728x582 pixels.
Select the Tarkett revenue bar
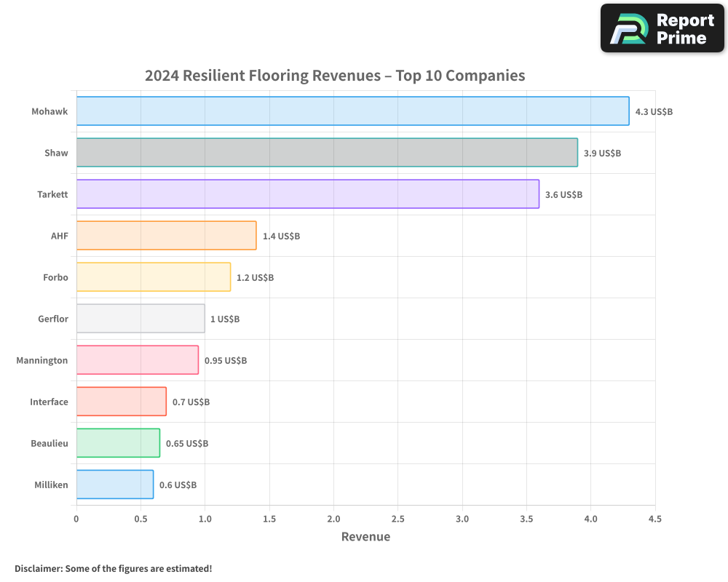(x=306, y=194)
